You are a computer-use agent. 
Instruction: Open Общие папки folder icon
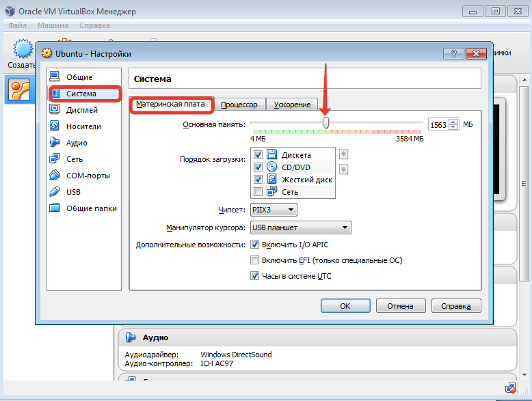(55, 208)
